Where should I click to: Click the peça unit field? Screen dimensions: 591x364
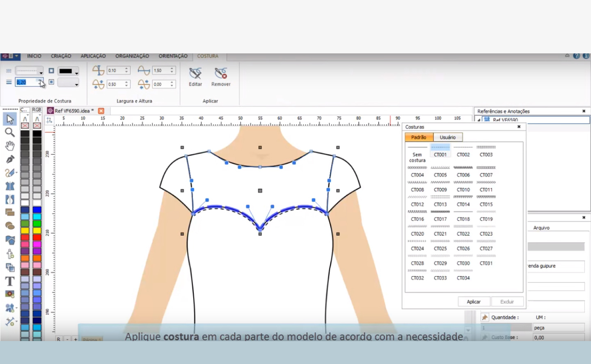[x=559, y=328]
